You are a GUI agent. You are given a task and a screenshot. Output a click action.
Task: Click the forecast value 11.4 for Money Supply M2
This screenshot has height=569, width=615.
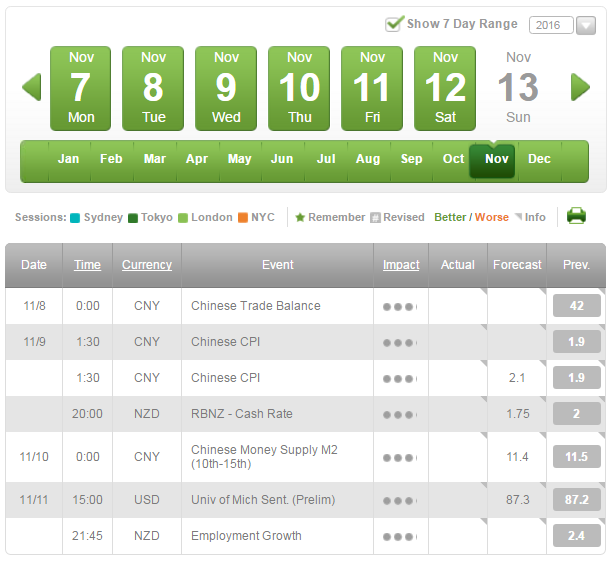pos(517,457)
